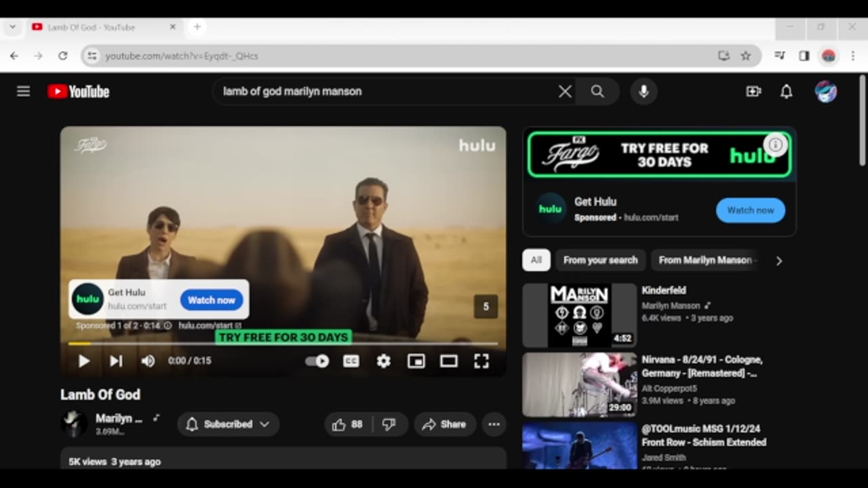View site information icon in address bar
Screen dimensions: 868x488
[x=92, y=56]
